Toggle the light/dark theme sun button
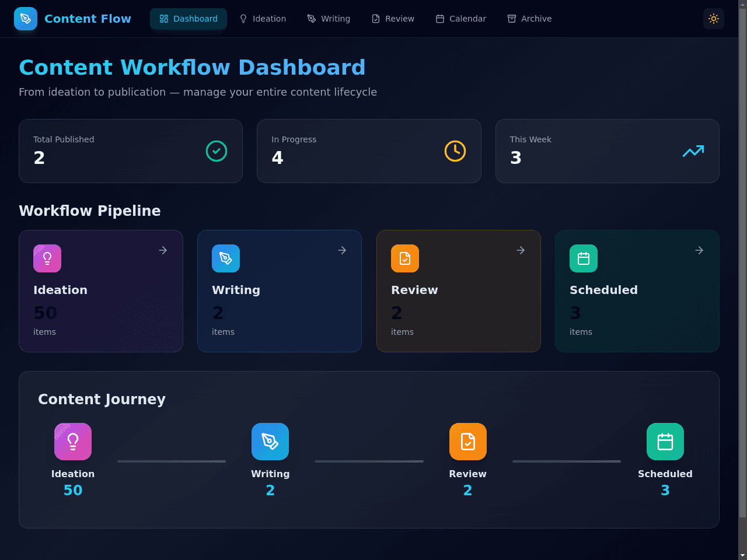Screen dimensions: 747x560 tap(713, 19)
